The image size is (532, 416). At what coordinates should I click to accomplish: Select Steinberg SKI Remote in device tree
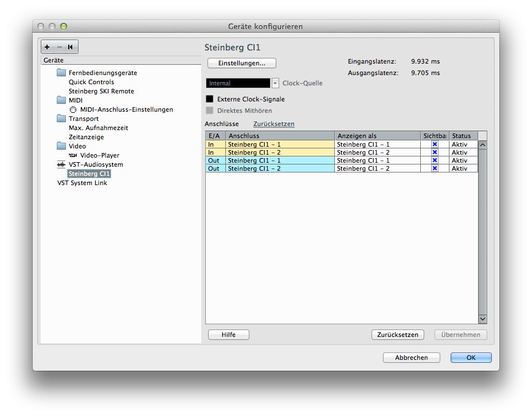point(101,91)
